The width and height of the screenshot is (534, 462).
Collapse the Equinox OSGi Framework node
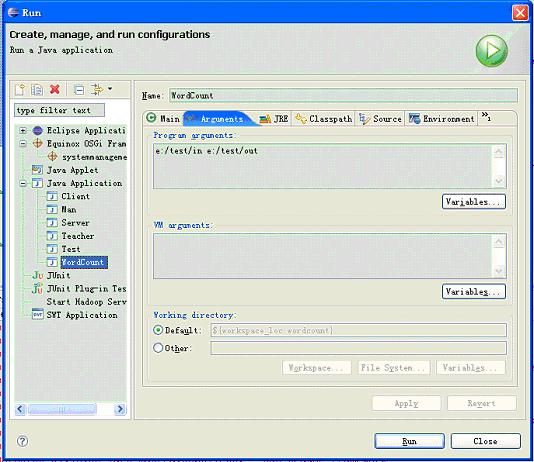click(23, 144)
